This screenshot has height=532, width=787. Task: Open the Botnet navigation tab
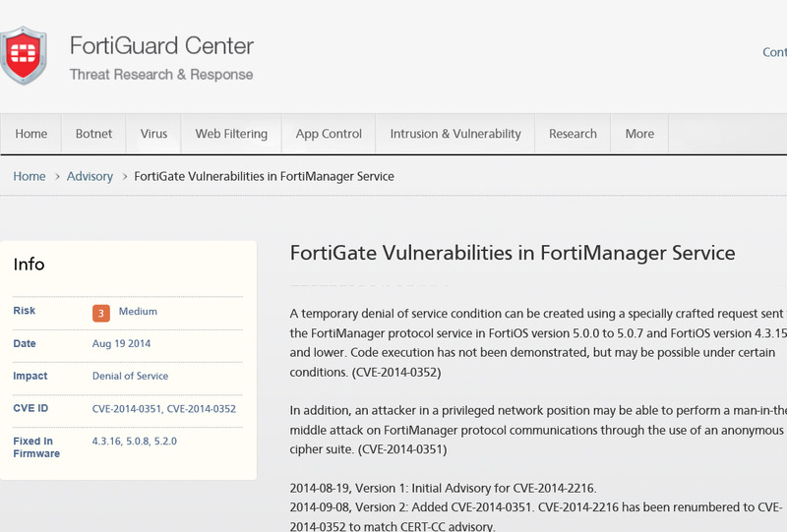pyautogui.click(x=93, y=134)
